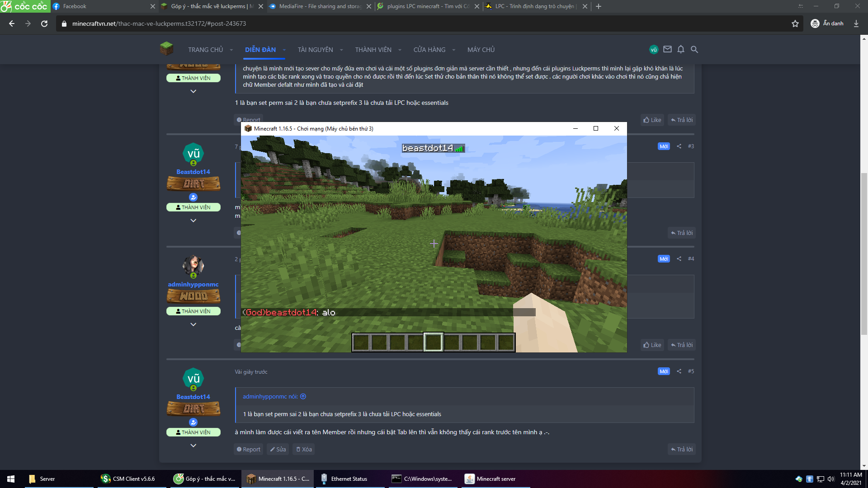Switch to the MediaFire browser tab

pyautogui.click(x=316, y=6)
